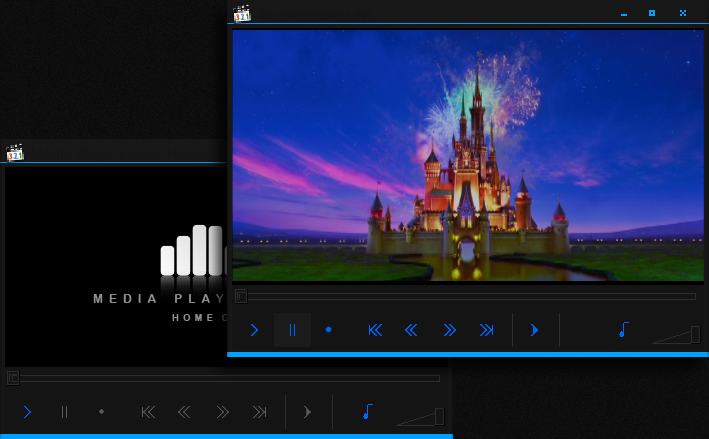The image size is (709, 439).
Task: Skip to next file in back window
Action: (260, 412)
